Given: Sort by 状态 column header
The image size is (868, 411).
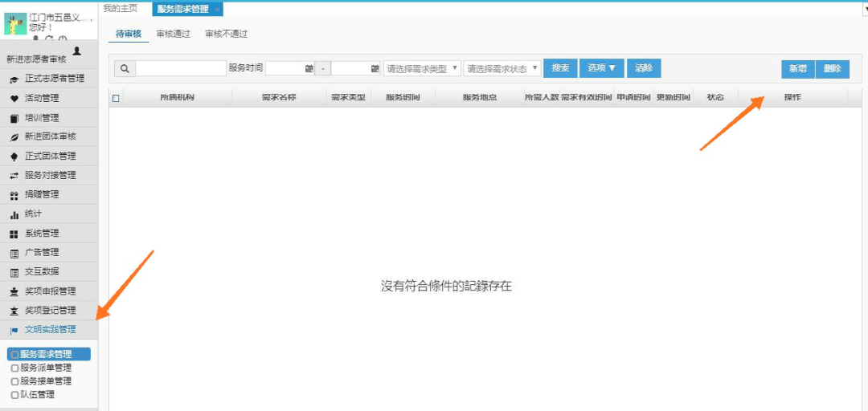Looking at the screenshot, I should point(715,97).
